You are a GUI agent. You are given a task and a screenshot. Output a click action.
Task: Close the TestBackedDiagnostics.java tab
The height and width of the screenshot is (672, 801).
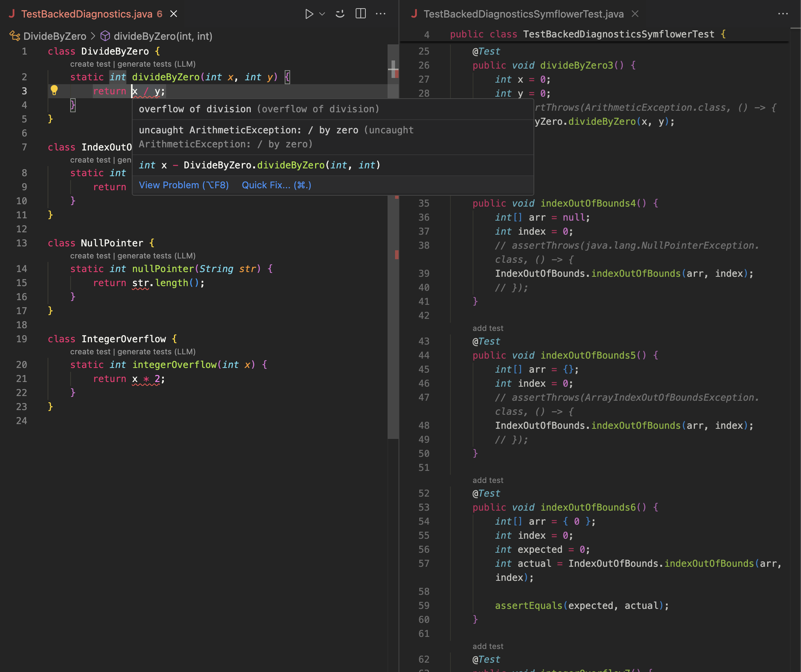pos(174,14)
